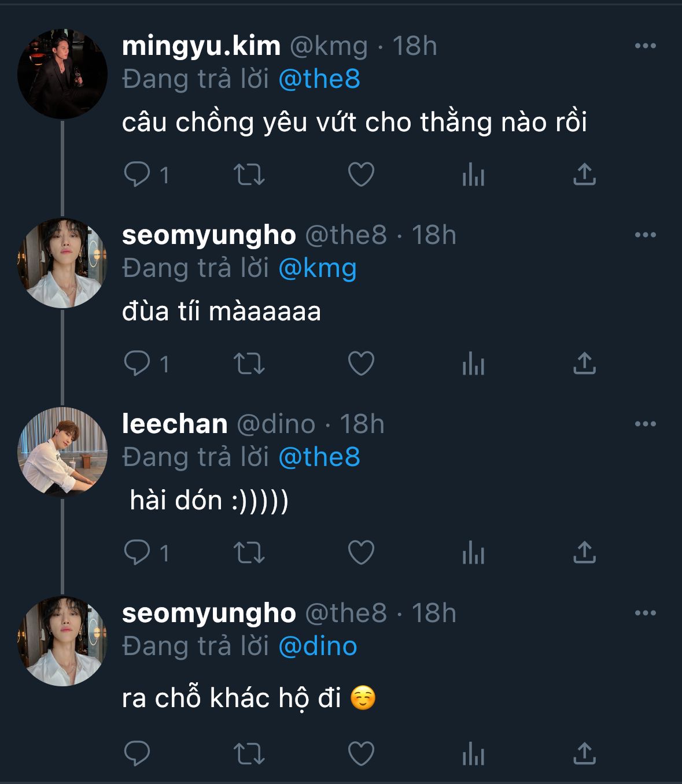Reply to mingyu.kim's tweet

(138, 174)
